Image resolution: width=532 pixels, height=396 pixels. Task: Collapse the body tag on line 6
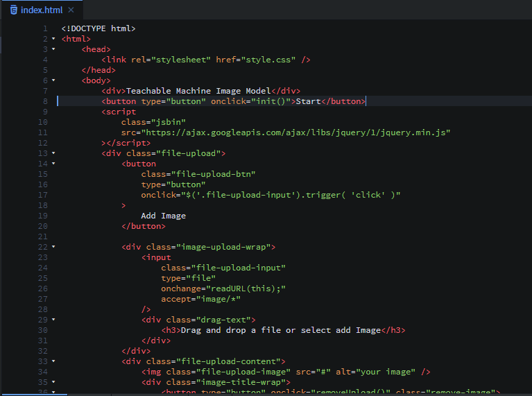pyautogui.click(x=53, y=80)
